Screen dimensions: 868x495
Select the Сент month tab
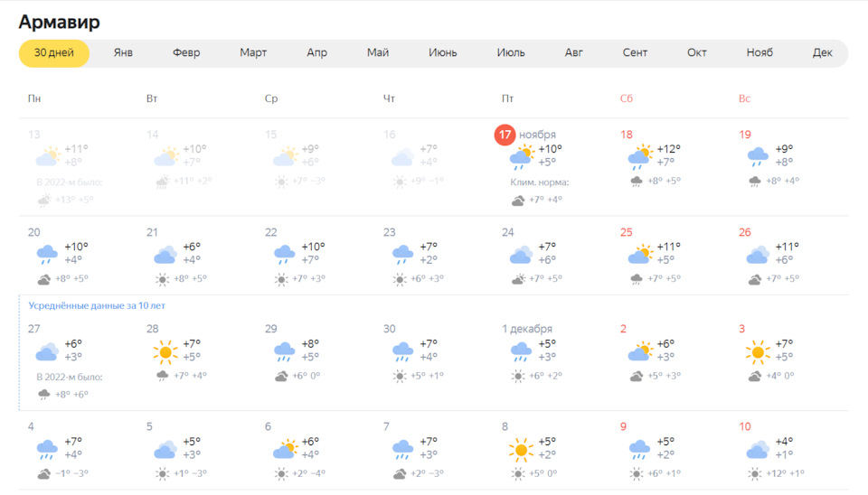coord(635,52)
